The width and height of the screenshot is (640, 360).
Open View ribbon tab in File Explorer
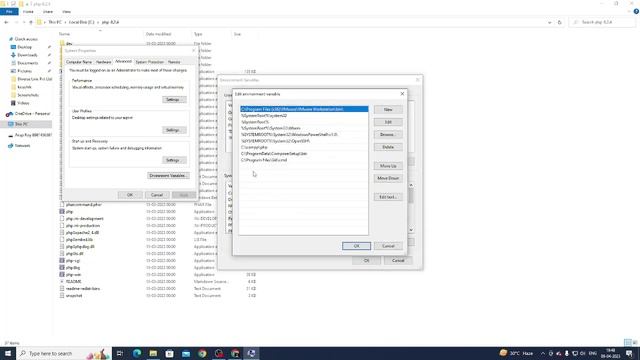tap(67, 11)
